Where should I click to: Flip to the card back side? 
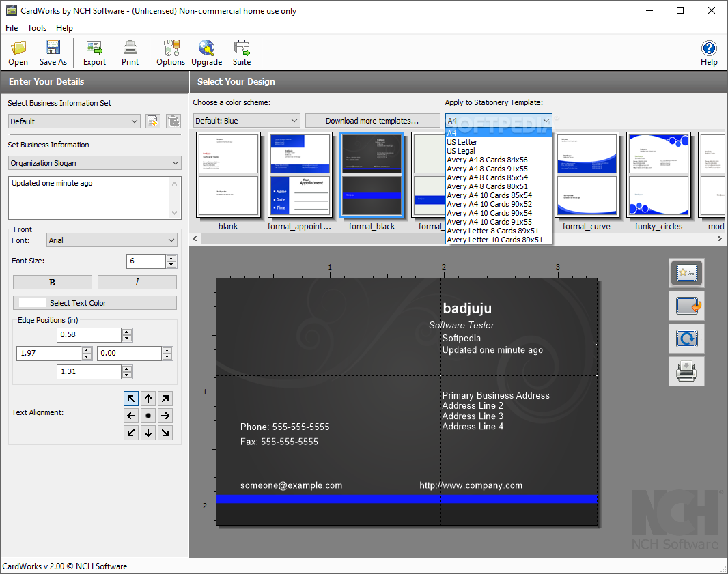(686, 306)
